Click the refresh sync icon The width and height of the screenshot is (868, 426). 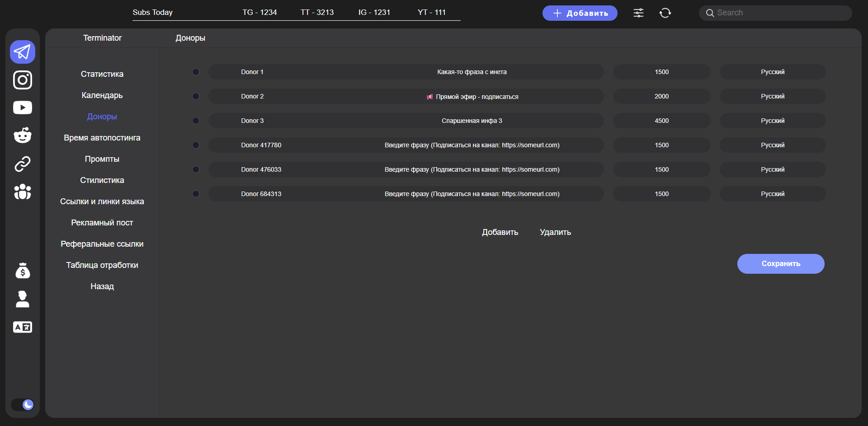pos(665,13)
